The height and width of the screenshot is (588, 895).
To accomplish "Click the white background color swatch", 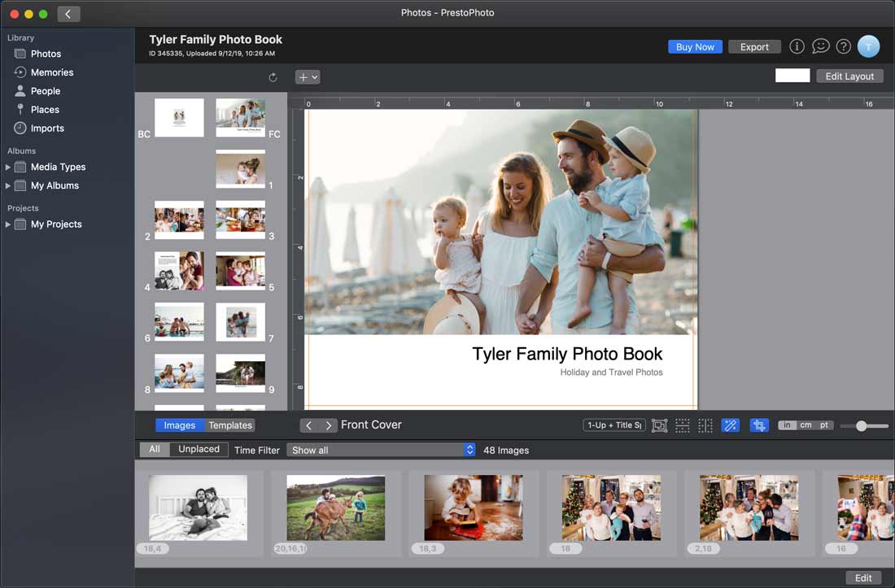I will pos(792,76).
